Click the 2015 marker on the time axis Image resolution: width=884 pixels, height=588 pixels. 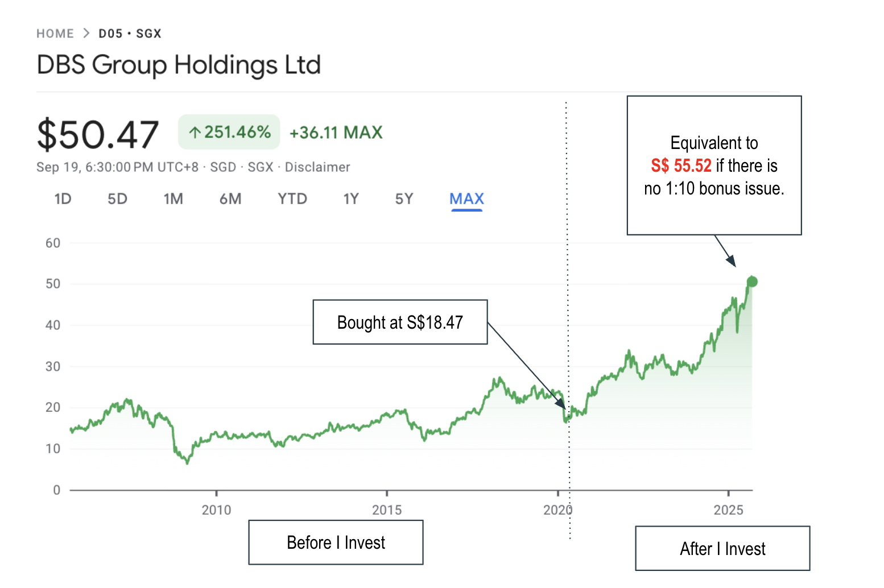click(387, 510)
